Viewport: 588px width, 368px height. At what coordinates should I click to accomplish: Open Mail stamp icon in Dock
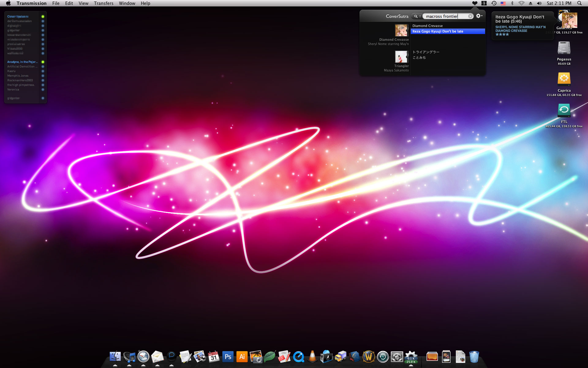pos(157,357)
